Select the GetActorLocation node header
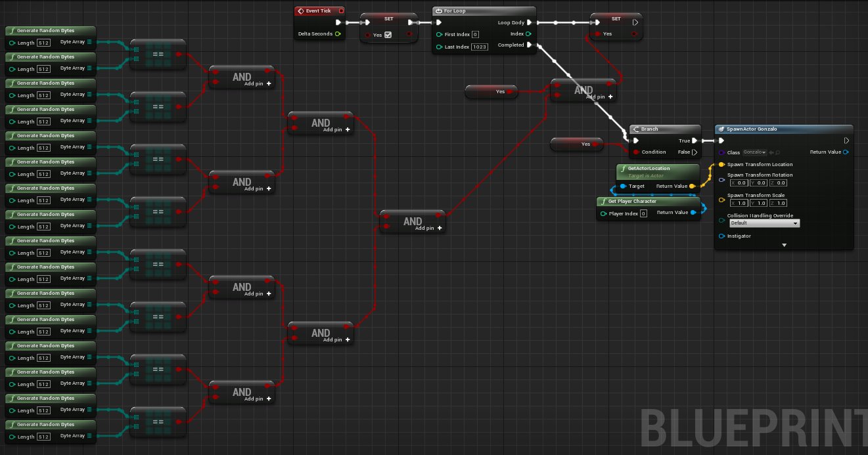Screen dimensions: 868x455 pos(658,171)
